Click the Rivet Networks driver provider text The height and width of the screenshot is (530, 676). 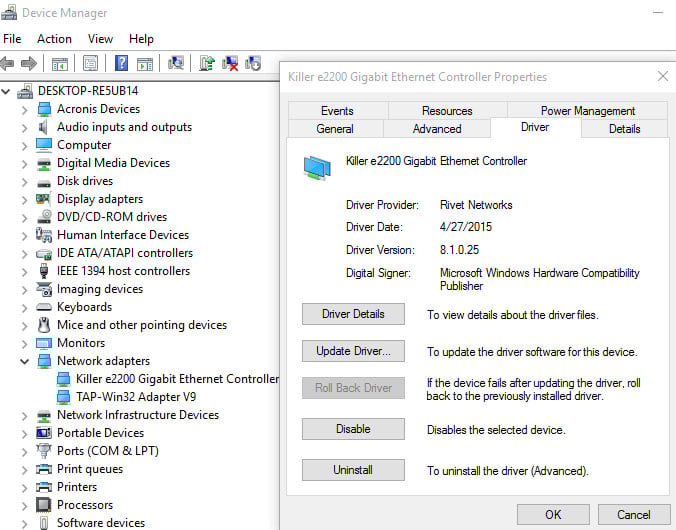click(476, 205)
